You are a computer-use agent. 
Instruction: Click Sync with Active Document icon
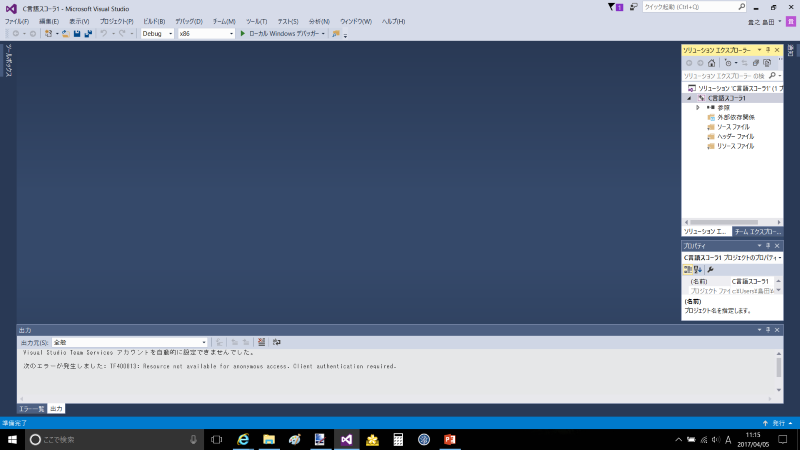(x=744, y=63)
